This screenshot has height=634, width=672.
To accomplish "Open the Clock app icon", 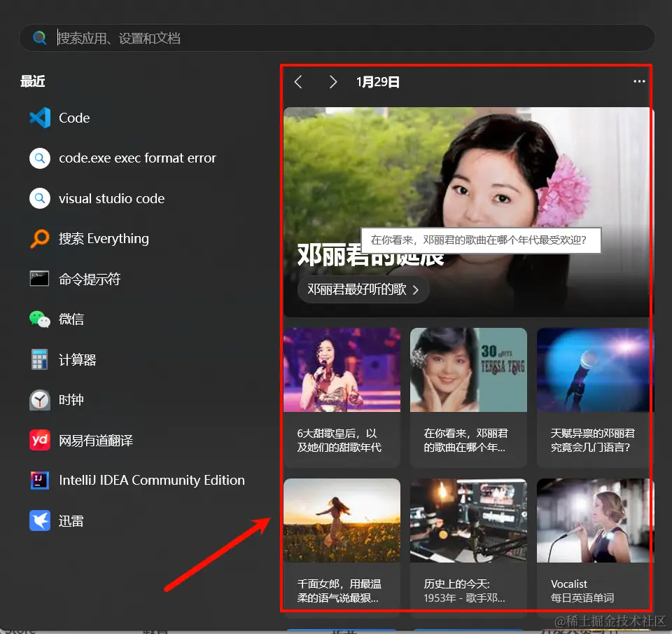I will 40,400.
